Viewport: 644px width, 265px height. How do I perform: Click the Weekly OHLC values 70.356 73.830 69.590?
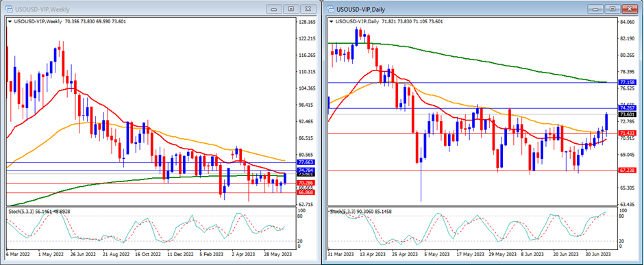tap(88, 21)
